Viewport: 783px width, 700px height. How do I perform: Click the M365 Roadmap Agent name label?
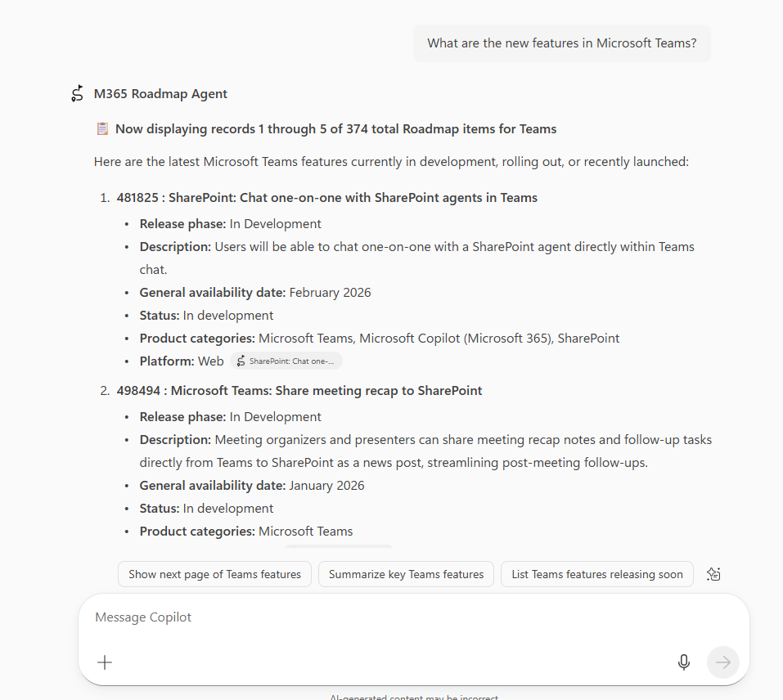(x=160, y=93)
